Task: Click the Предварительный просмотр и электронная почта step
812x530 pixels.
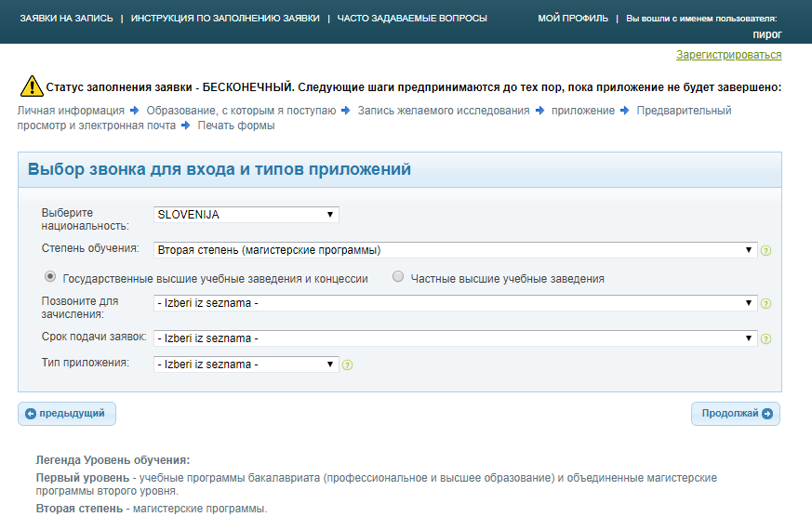Action: tap(374, 118)
